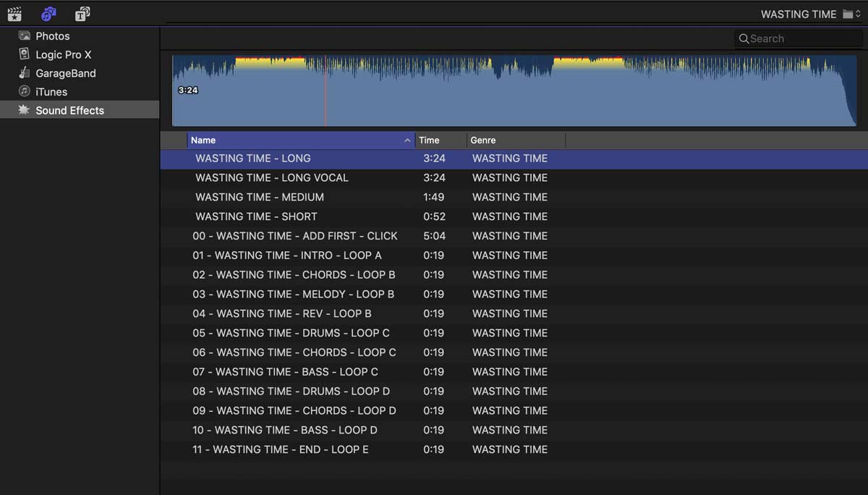
Task: Open the Libraries sidebar clapperboard icon
Action: coord(14,13)
